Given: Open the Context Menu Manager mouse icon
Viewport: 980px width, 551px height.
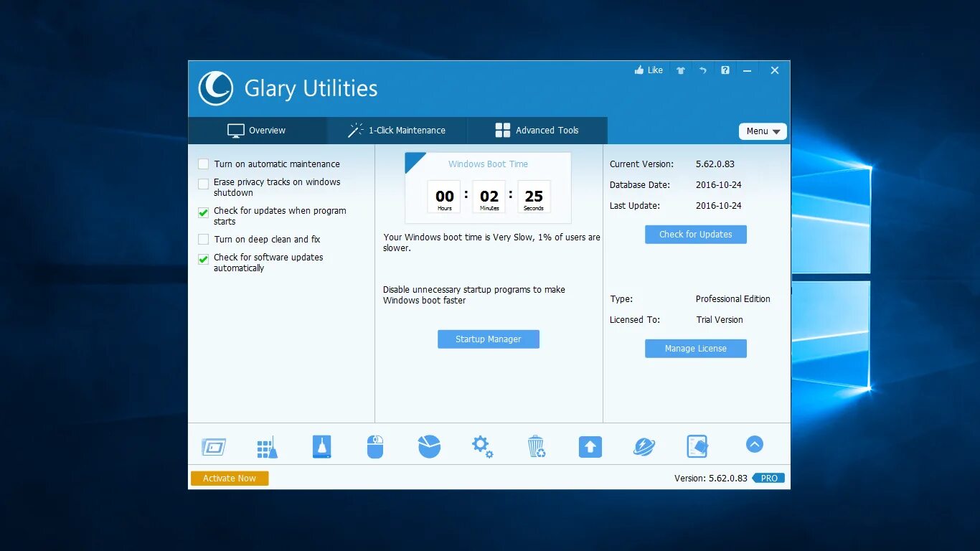Looking at the screenshot, I should pyautogui.click(x=375, y=446).
